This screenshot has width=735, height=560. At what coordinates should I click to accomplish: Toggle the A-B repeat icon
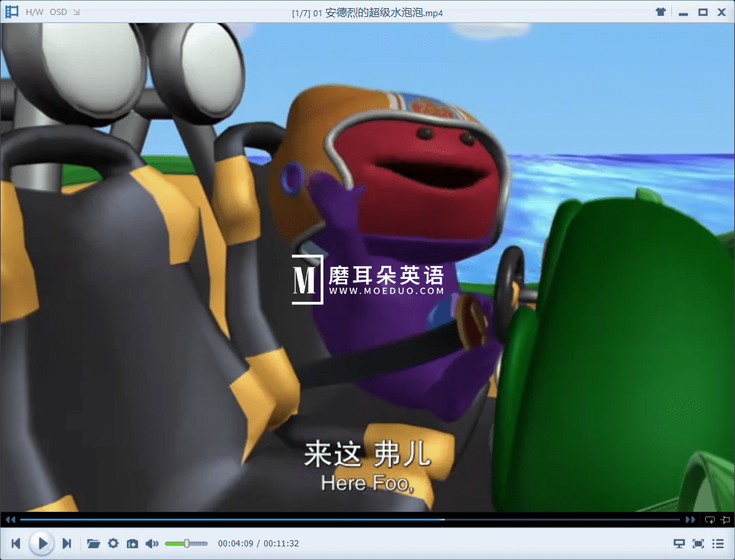[710, 520]
